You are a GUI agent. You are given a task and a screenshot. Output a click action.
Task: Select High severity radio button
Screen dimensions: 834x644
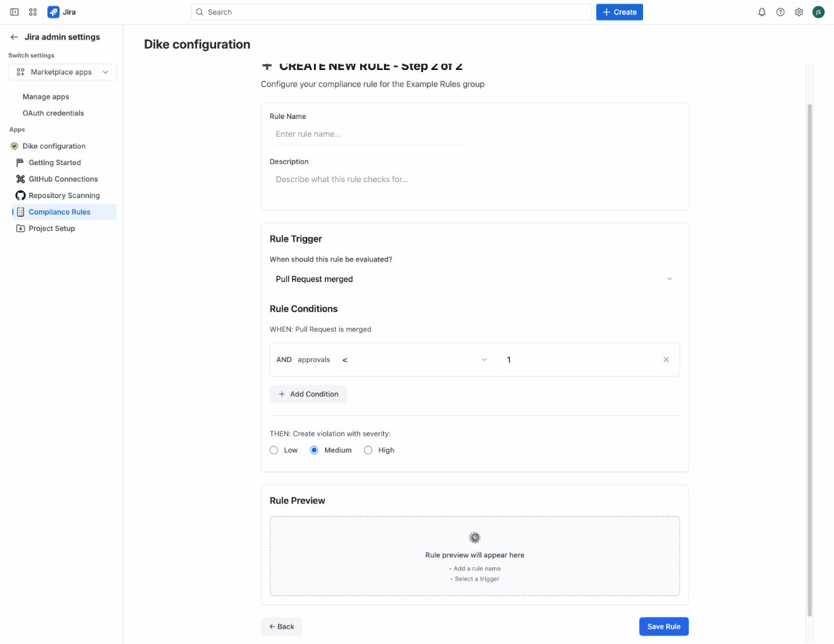click(x=368, y=450)
